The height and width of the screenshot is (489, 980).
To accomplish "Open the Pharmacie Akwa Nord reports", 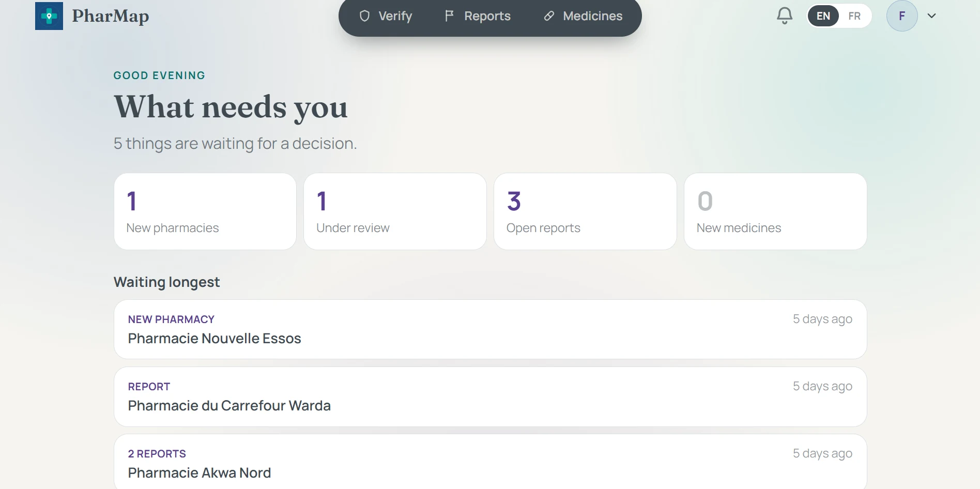I will pyautogui.click(x=490, y=462).
